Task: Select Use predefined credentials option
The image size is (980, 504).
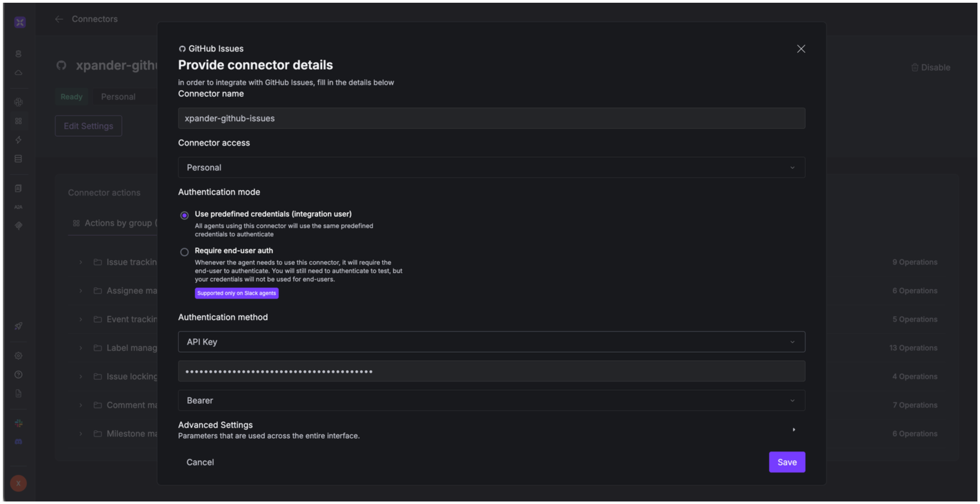Action: coord(184,215)
